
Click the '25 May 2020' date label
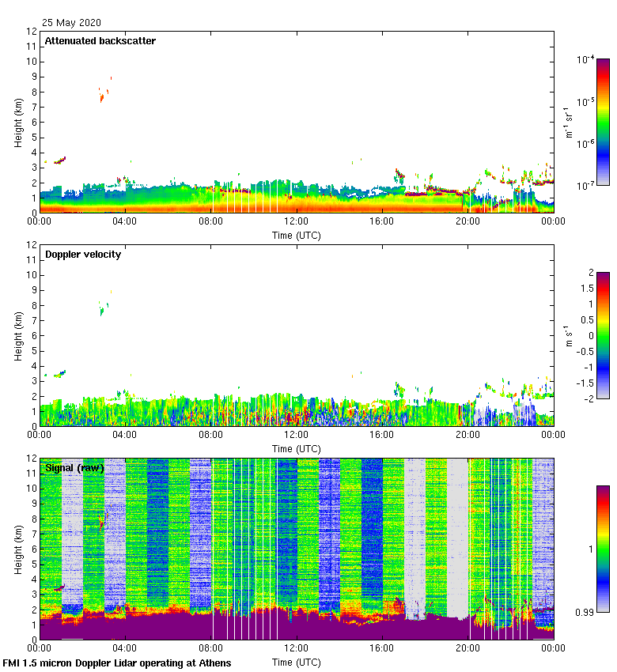[72, 23]
